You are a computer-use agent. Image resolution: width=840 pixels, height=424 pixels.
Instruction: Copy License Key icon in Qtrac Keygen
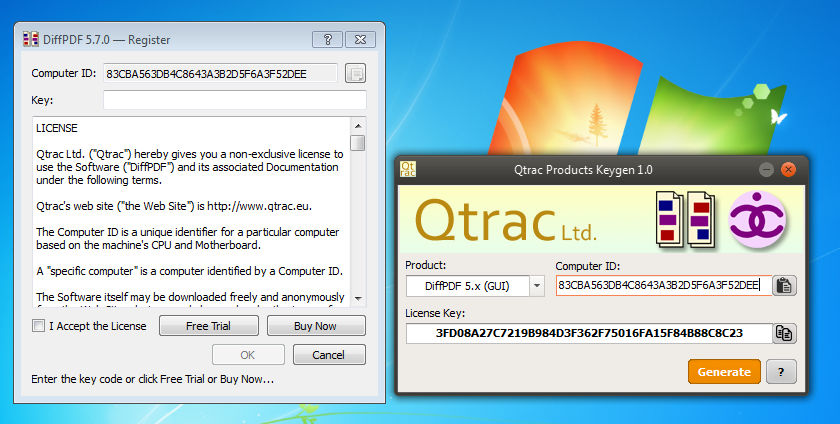784,333
